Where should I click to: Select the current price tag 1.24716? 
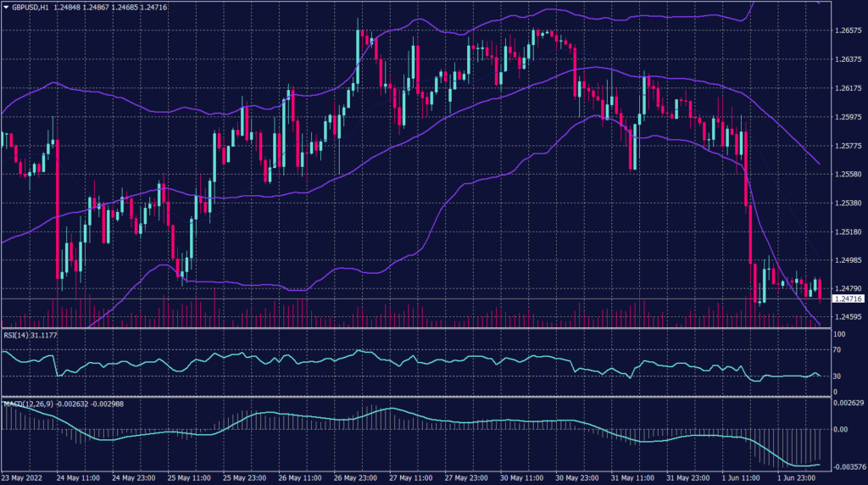(849, 298)
